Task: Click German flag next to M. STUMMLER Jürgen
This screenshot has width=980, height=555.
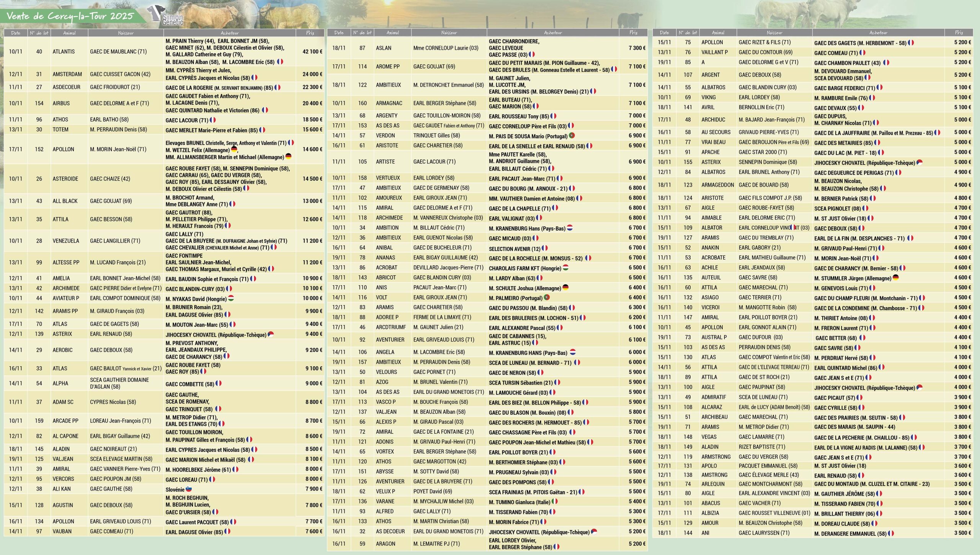Action: tap(895, 278)
